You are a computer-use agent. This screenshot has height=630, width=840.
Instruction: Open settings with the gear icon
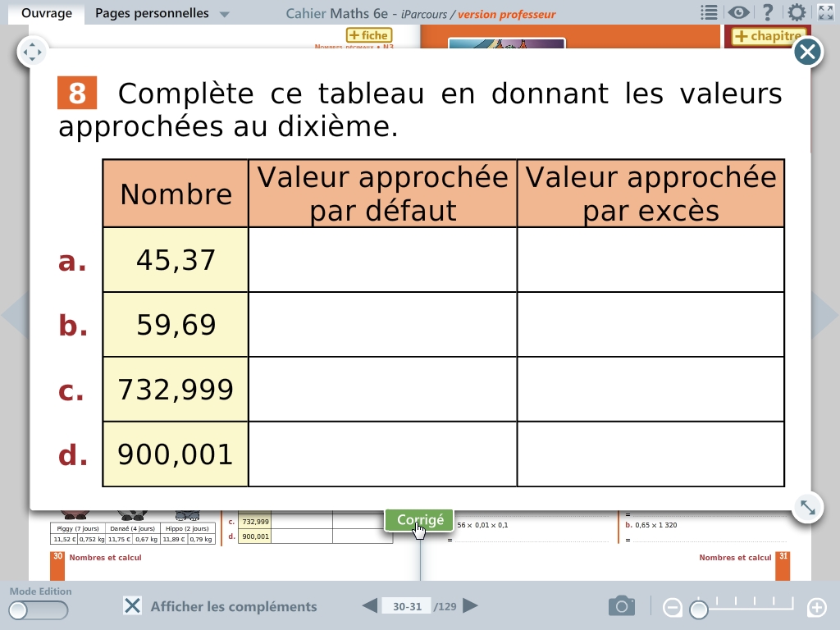797,13
